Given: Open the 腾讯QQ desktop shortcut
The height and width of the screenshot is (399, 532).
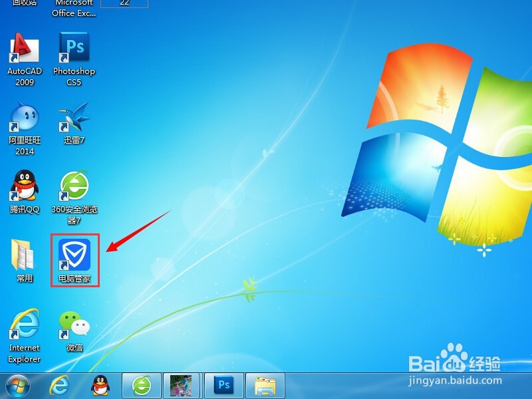Looking at the screenshot, I should [25, 192].
